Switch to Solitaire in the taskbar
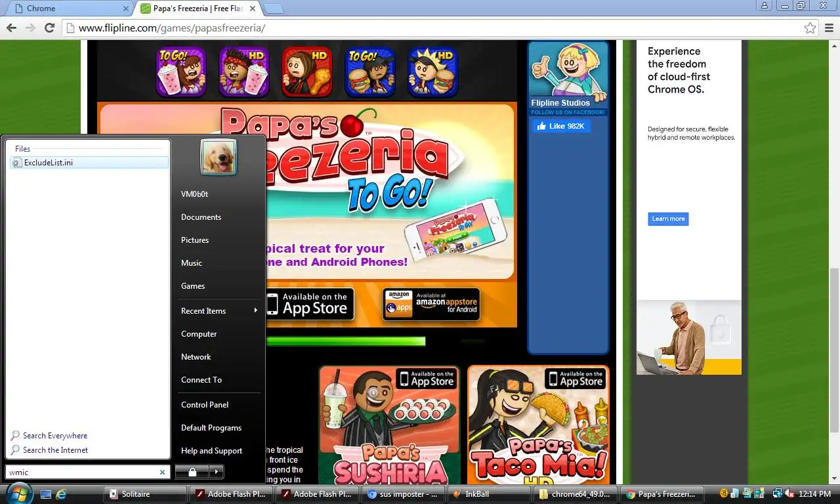 click(x=146, y=494)
